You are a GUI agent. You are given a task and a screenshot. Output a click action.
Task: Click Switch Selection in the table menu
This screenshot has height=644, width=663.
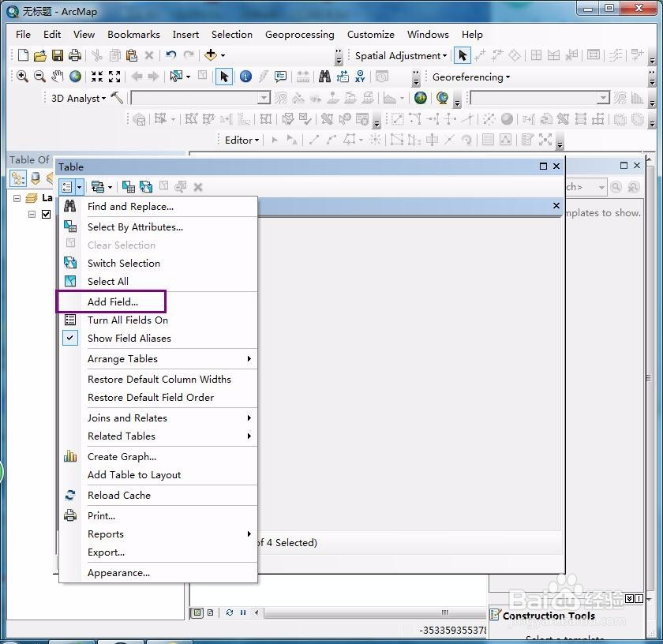pyautogui.click(x=123, y=263)
